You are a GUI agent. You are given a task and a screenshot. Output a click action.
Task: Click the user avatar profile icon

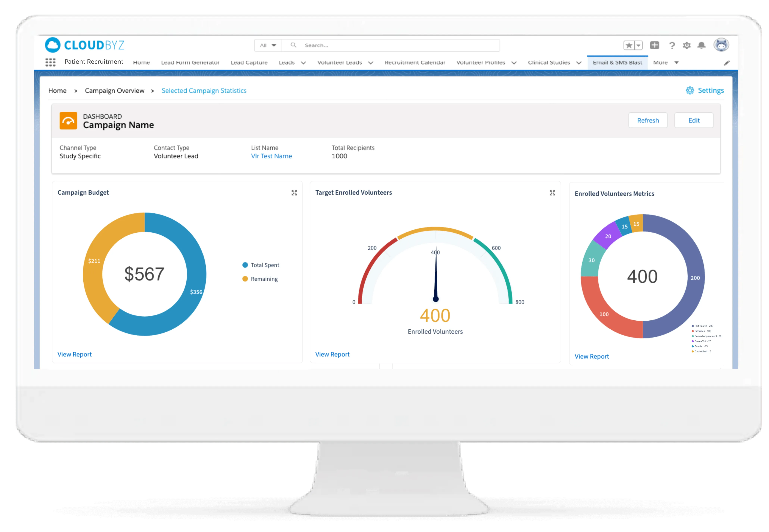pyautogui.click(x=721, y=45)
